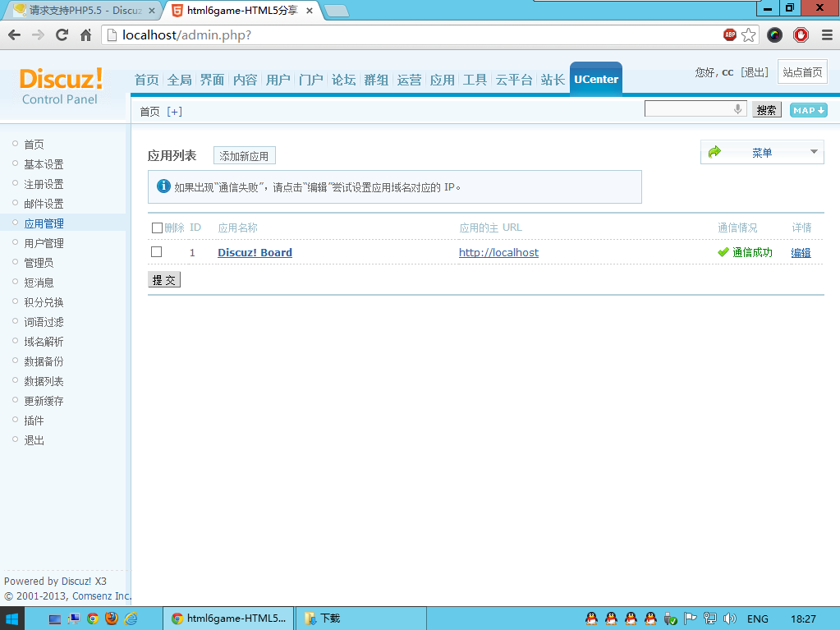Open 插件 in the sidebar
Screen dimensions: 840x630
(x=34, y=421)
